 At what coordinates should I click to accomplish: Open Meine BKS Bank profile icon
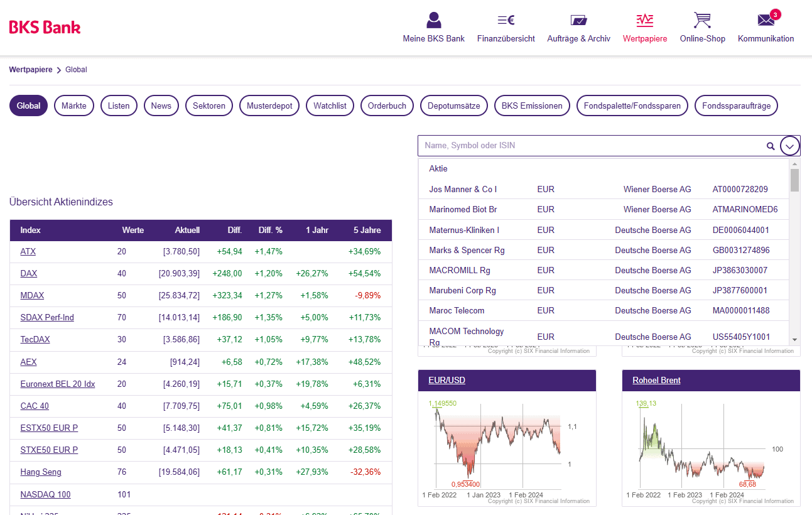(433, 20)
